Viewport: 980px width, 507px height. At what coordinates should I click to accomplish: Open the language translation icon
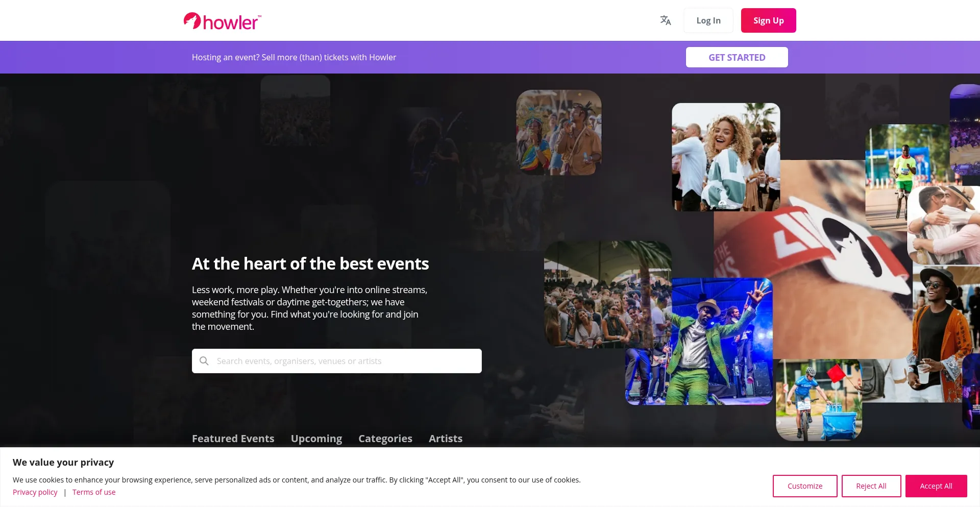point(666,20)
